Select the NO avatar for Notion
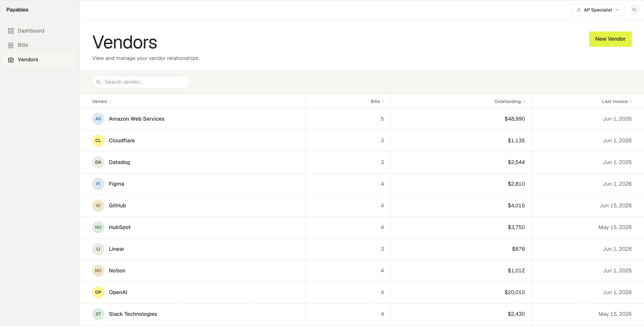Viewport: 644px width, 328px height. 98,271
